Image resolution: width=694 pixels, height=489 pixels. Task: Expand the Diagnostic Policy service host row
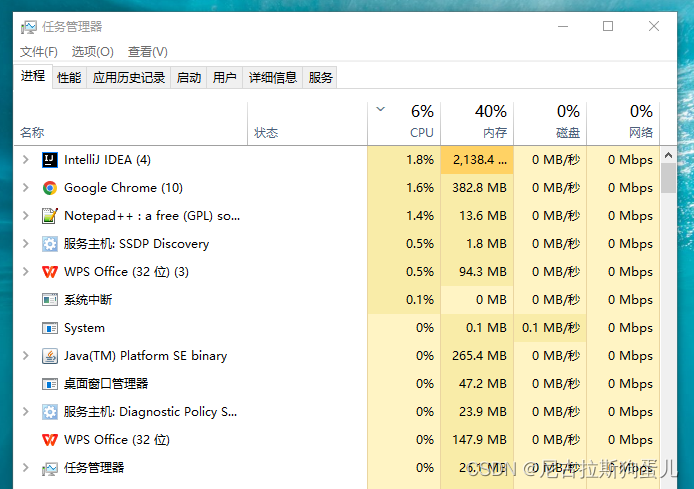pos(25,412)
